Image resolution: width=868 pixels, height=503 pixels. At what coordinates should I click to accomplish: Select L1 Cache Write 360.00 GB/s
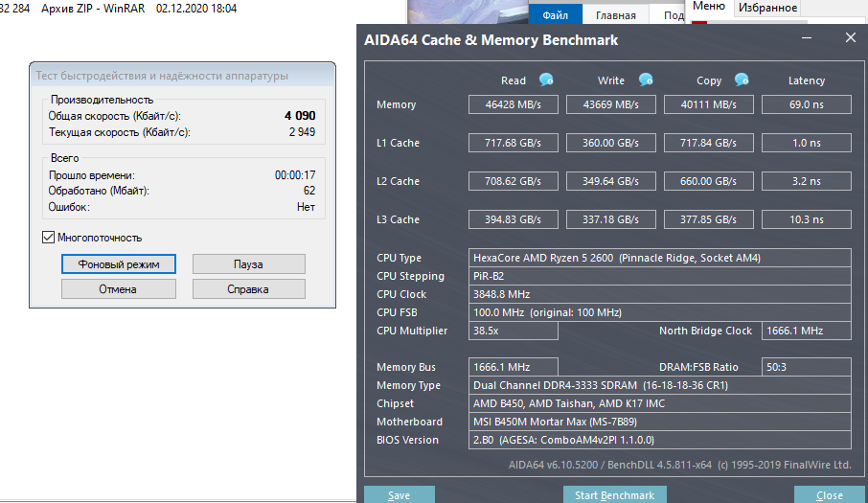pos(610,143)
